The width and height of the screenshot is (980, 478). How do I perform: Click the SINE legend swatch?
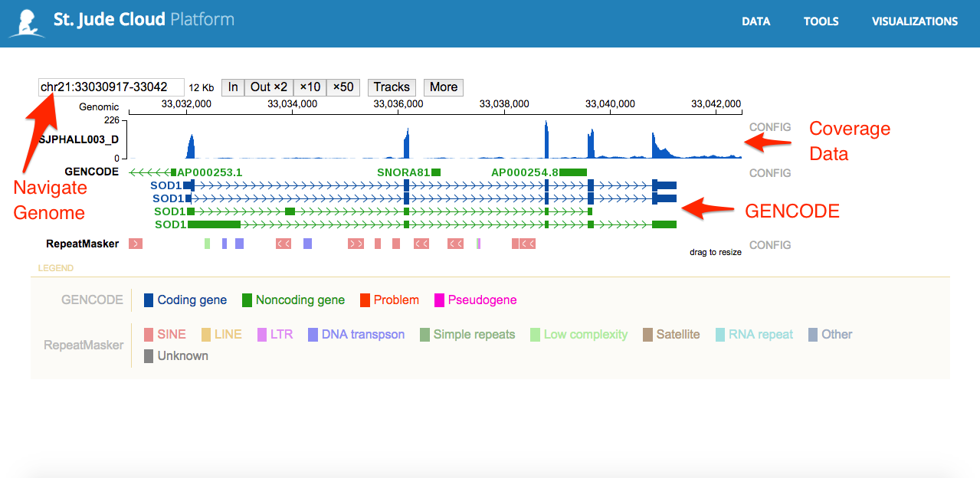coord(149,335)
